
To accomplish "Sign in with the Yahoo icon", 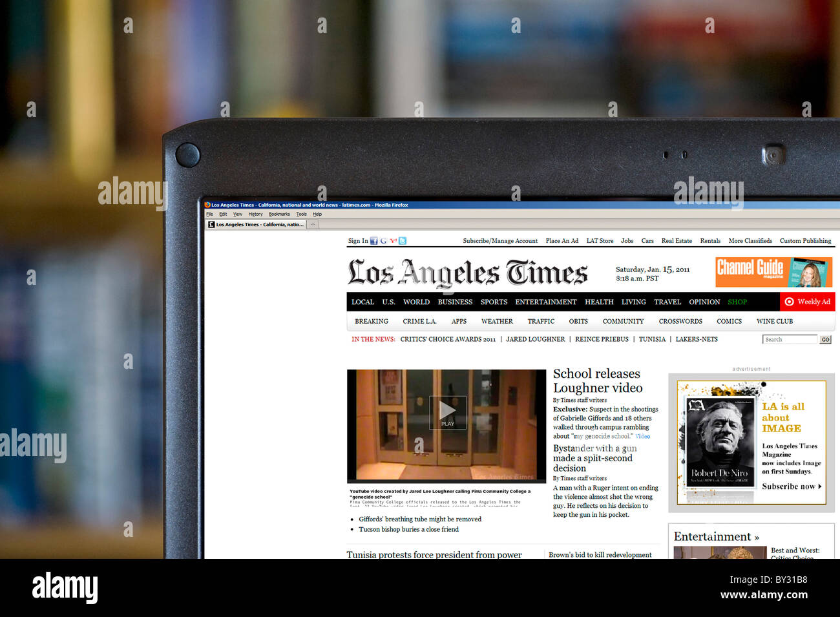I will (x=393, y=241).
